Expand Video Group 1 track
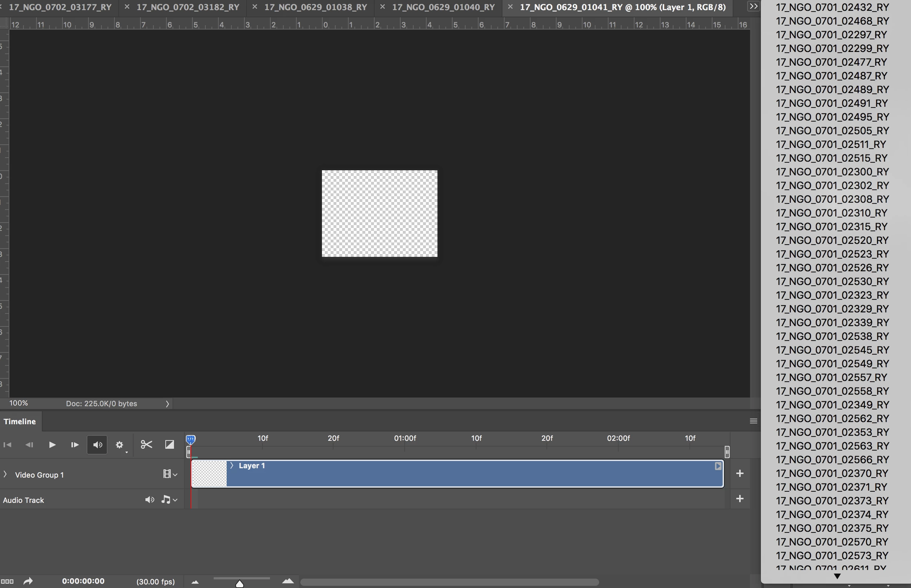This screenshot has height=588, width=911. click(5, 474)
